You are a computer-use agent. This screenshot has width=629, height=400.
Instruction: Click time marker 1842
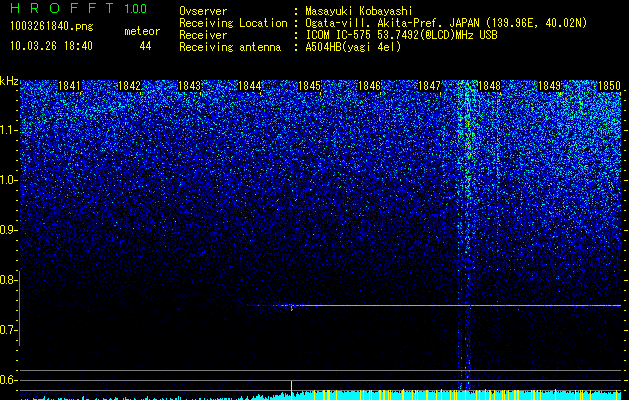tap(130, 86)
